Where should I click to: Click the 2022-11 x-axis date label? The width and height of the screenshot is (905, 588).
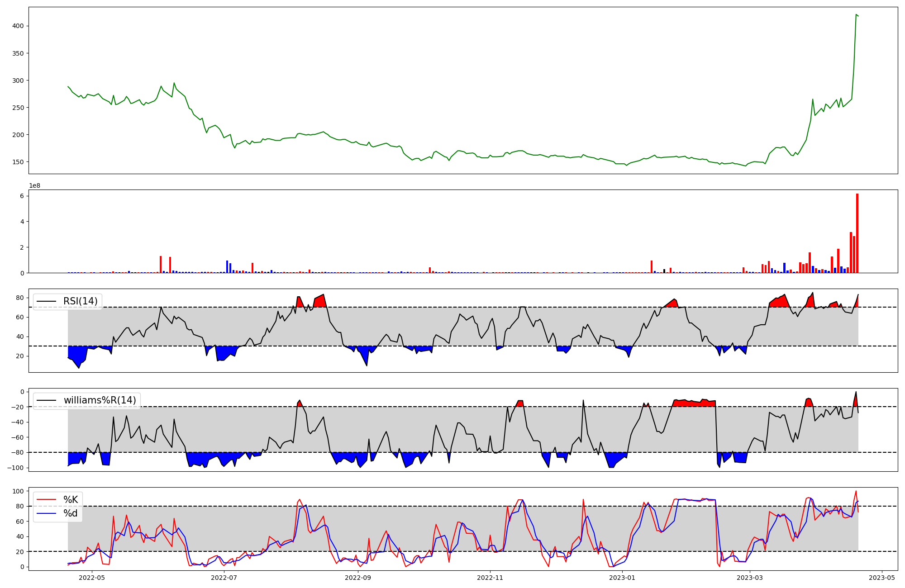(490, 578)
